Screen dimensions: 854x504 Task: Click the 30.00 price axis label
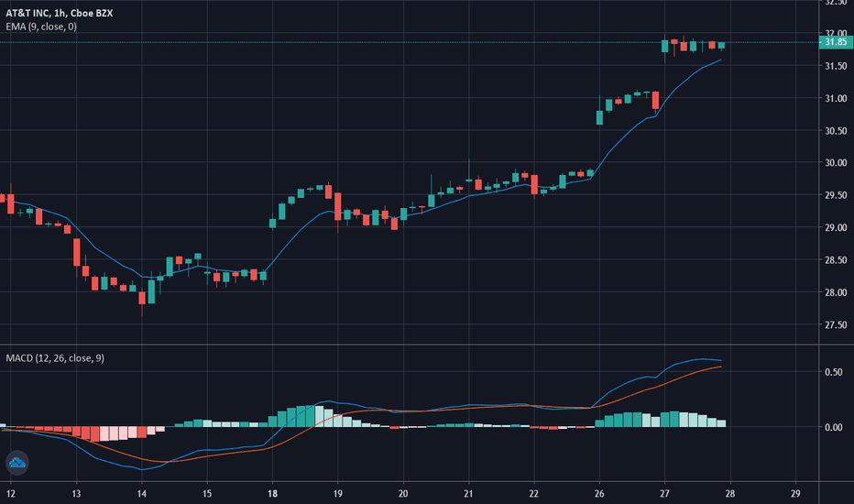coord(836,163)
